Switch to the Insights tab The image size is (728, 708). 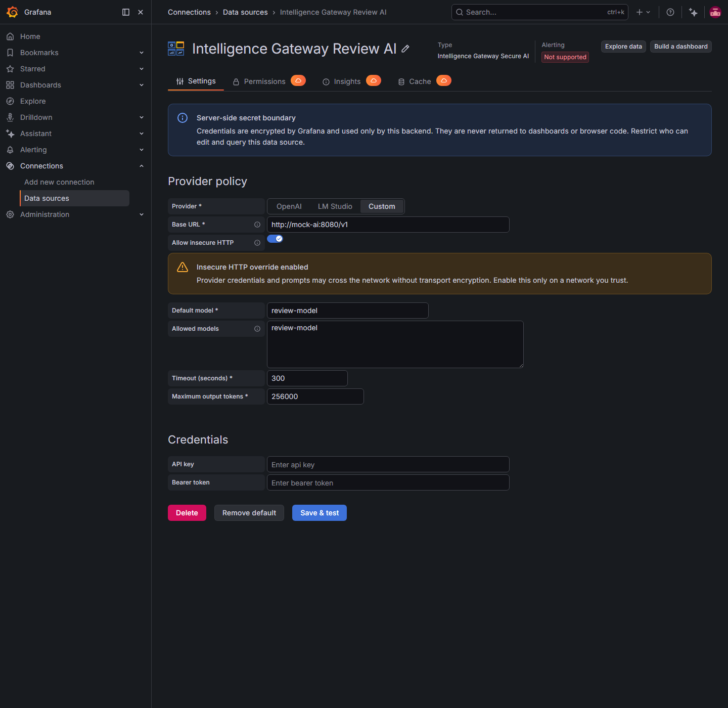pos(342,81)
